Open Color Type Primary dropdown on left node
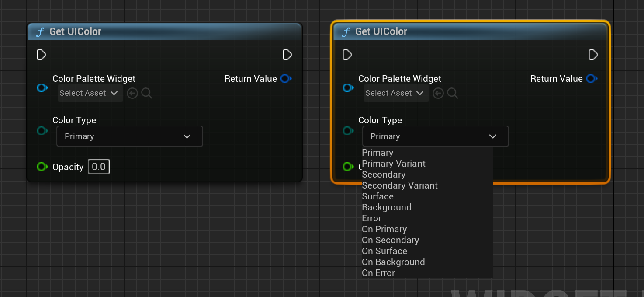 coord(130,136)
